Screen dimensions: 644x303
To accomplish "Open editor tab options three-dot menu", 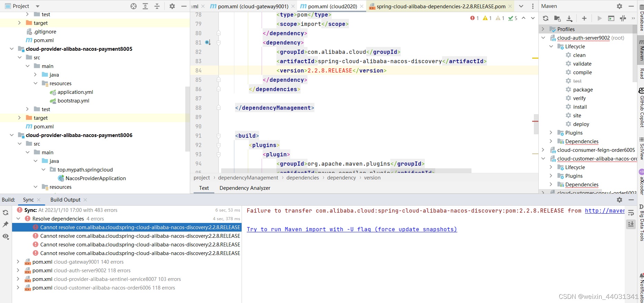I will coord(533,6).
